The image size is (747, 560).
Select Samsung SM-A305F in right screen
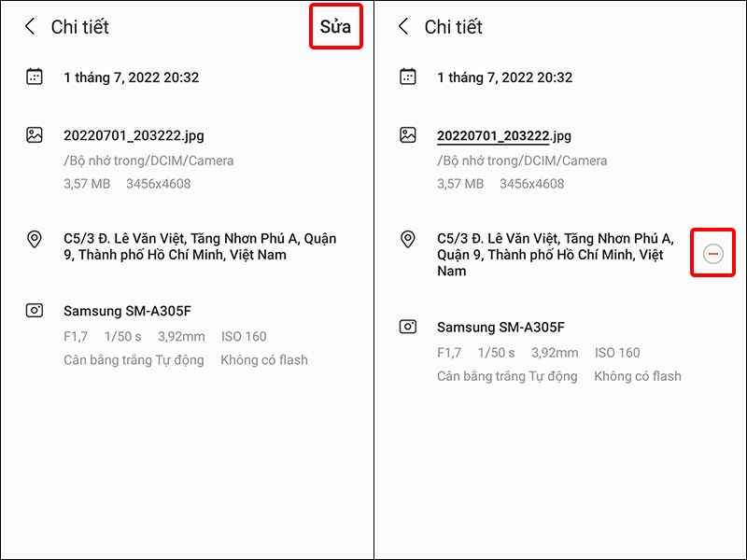pyautogui.click(x=501, y=328)
